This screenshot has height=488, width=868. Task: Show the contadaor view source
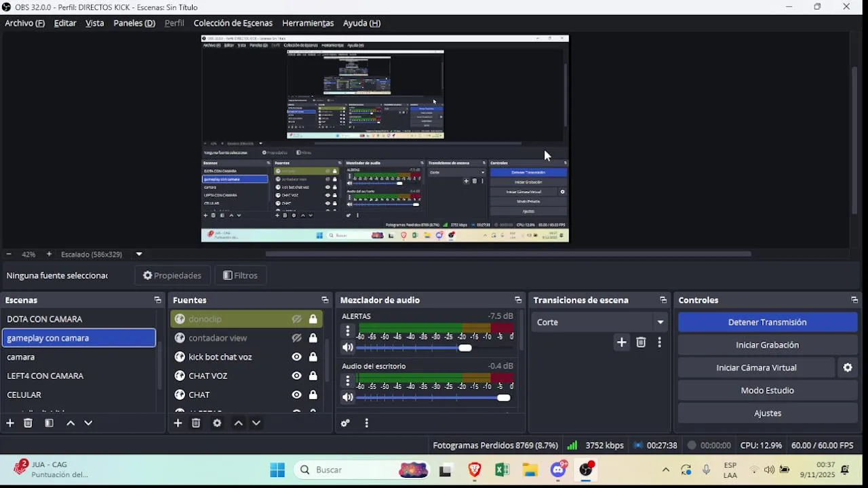point(297,338)
